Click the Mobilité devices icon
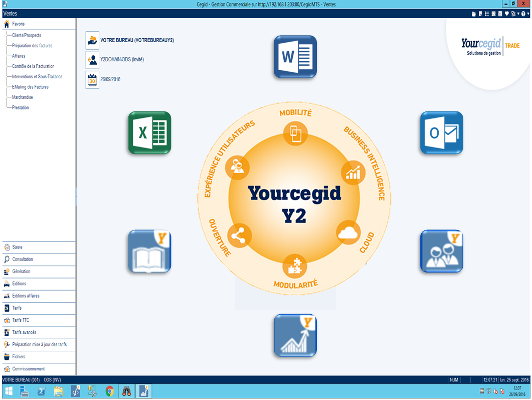This screenshot has width=532, height=400. (x=295, y=134)
